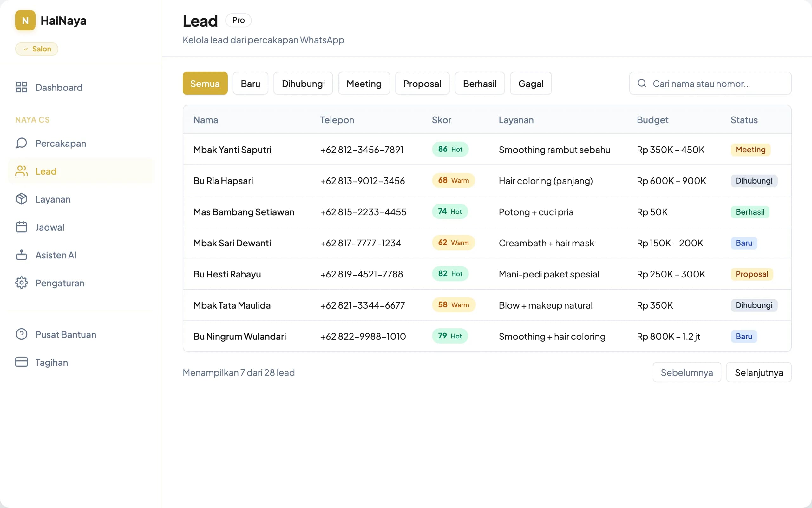812x508 pixels.
Task: Open the Dashboard menu item
Action: (81, 87)
